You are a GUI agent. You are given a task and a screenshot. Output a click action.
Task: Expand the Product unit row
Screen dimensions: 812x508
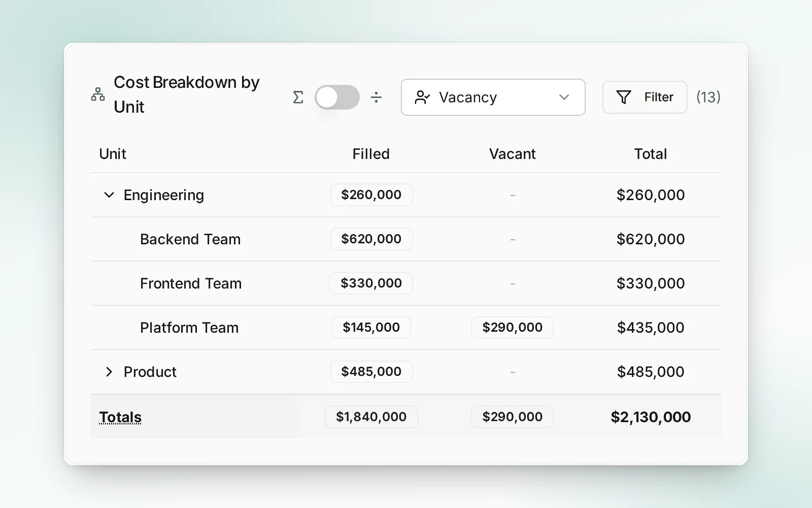click(109, 372)
